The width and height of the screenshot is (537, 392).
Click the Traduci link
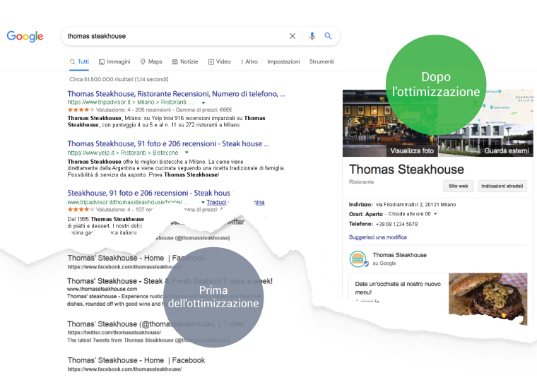coord(216,202)
